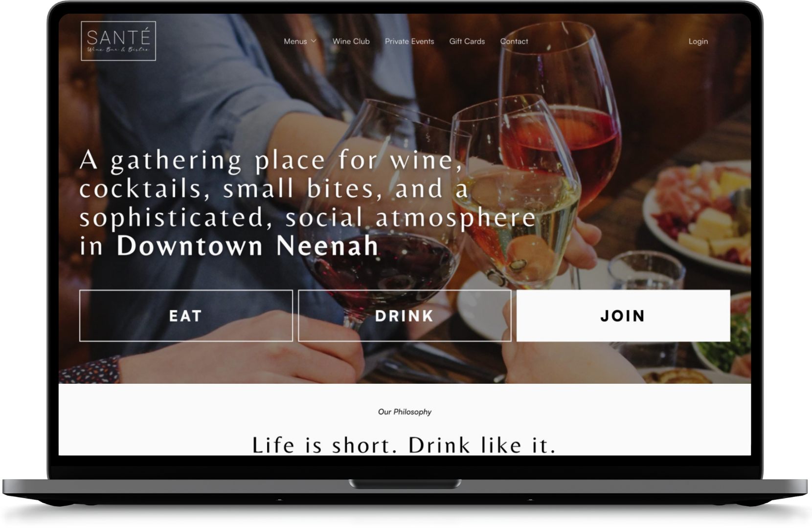Screen dimensions: 812x528
Task: Select Gift Cards in the navigation
Action: click(467, 42)
